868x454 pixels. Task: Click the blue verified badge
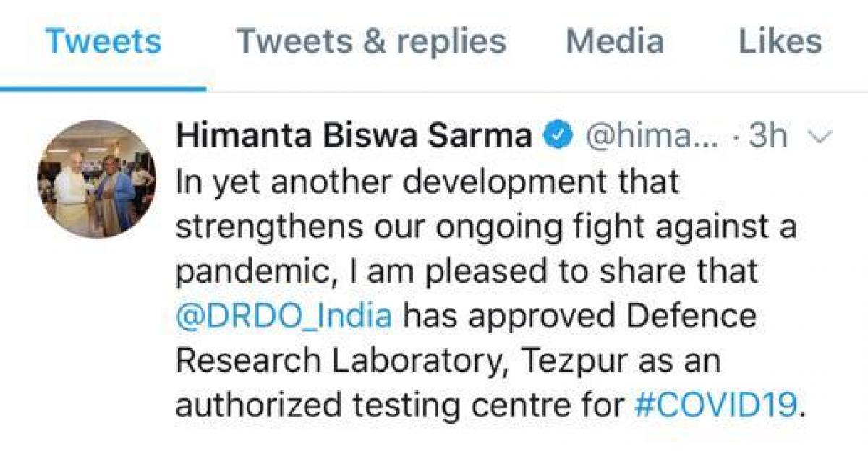[558, 136]
